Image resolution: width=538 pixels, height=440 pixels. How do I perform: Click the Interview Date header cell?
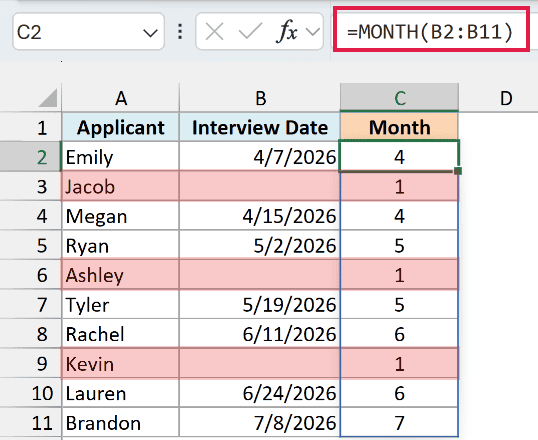pyautogui.click(x=260, y=127)
